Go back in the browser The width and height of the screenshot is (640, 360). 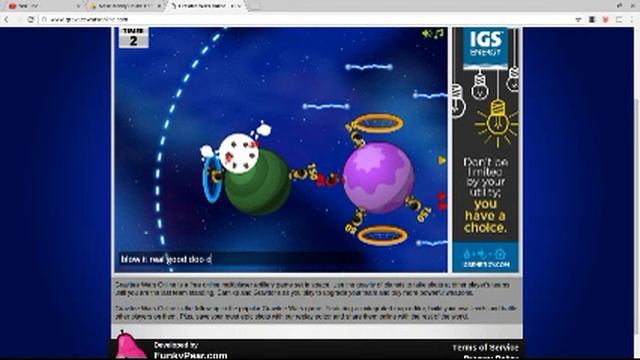7,19
